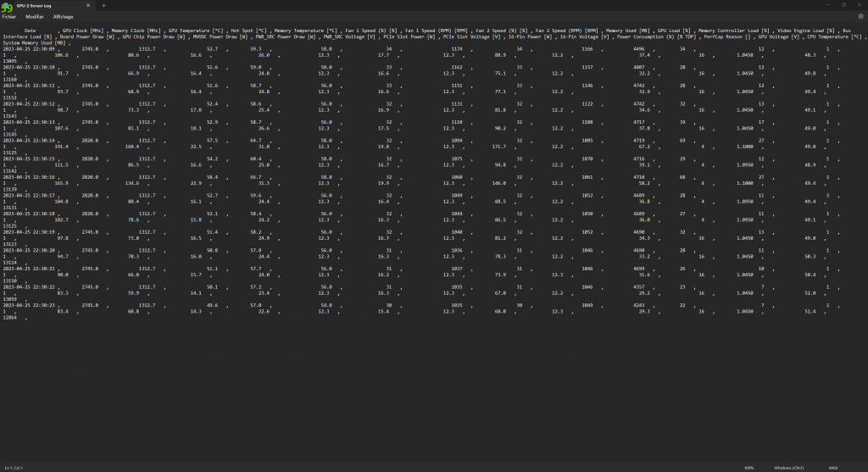Image resolution: width=868 pixels, height=472 pixels.
Task: Minimize the Notepad window
Action: pos(828,5)
